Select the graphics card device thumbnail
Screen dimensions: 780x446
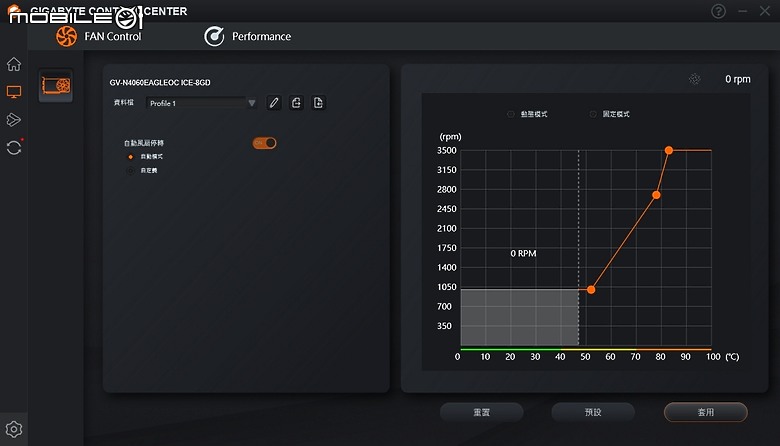click(56, 86)
